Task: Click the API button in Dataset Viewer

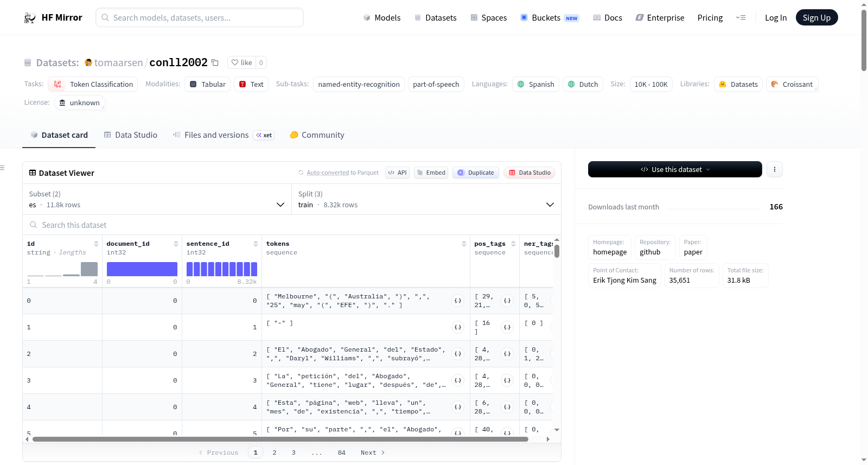Action: tap(398, 173)
